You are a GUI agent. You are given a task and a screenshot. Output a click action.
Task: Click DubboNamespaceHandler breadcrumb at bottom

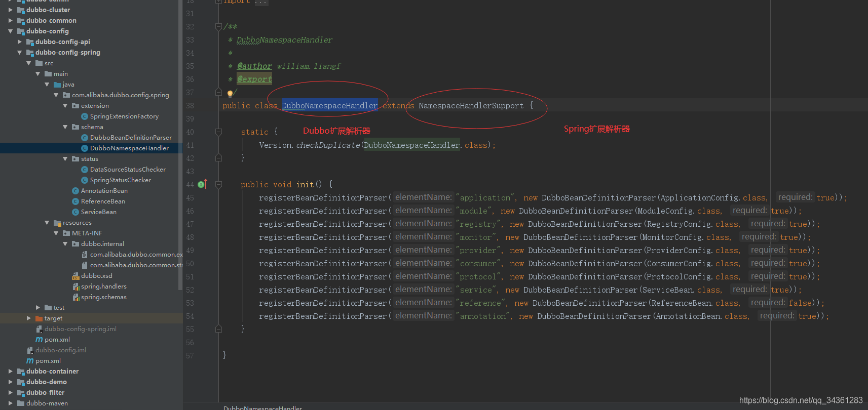point(262,407)
